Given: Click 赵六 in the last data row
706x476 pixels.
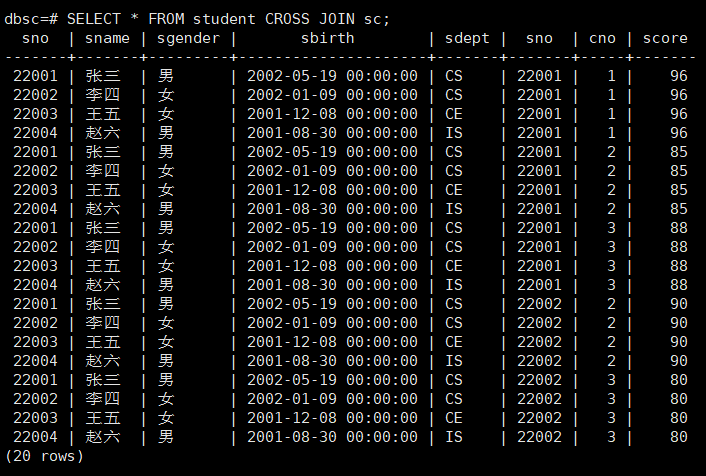Looking at the screenshot, I should pyautogui.click(x=101, y=437).
